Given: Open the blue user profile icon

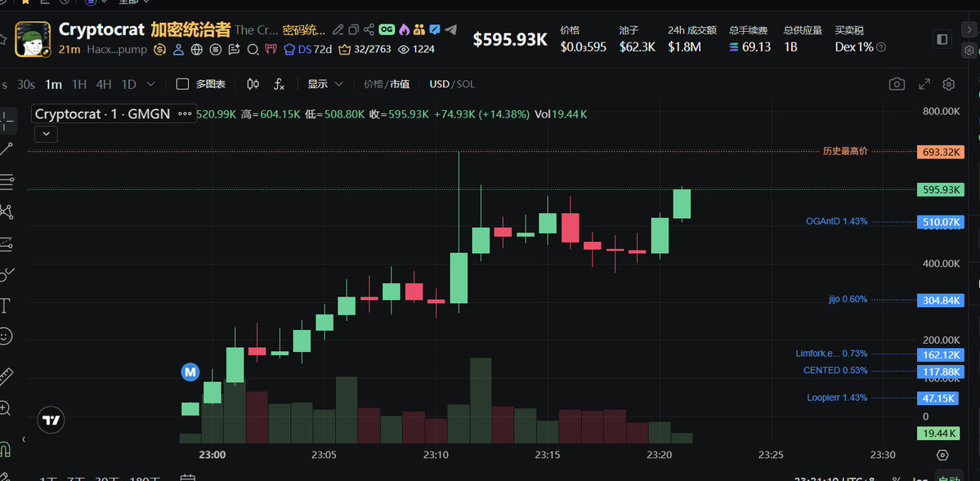Looking at the screenshot, I should tap(178, 49).
